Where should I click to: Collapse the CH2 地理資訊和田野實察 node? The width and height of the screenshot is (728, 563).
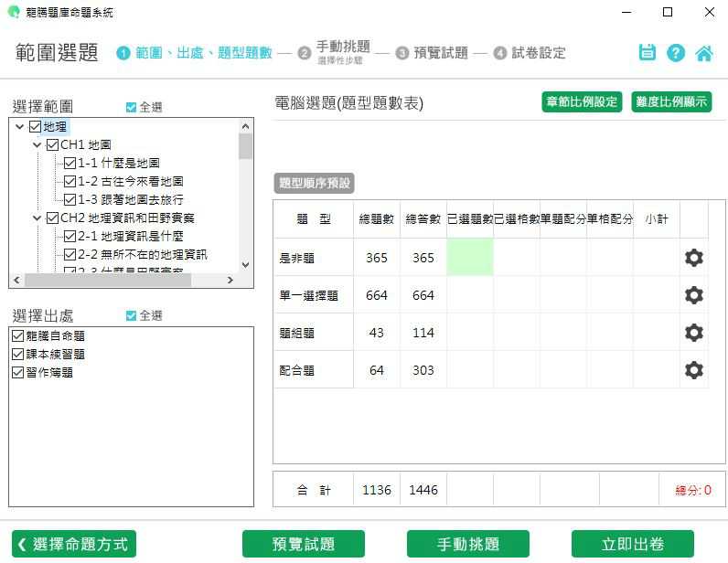point(37,218)
